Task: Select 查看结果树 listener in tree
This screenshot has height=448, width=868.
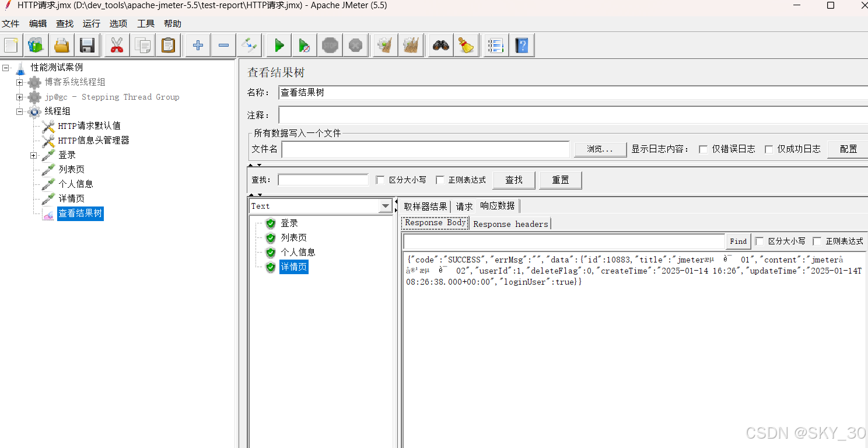Action: 80,213
